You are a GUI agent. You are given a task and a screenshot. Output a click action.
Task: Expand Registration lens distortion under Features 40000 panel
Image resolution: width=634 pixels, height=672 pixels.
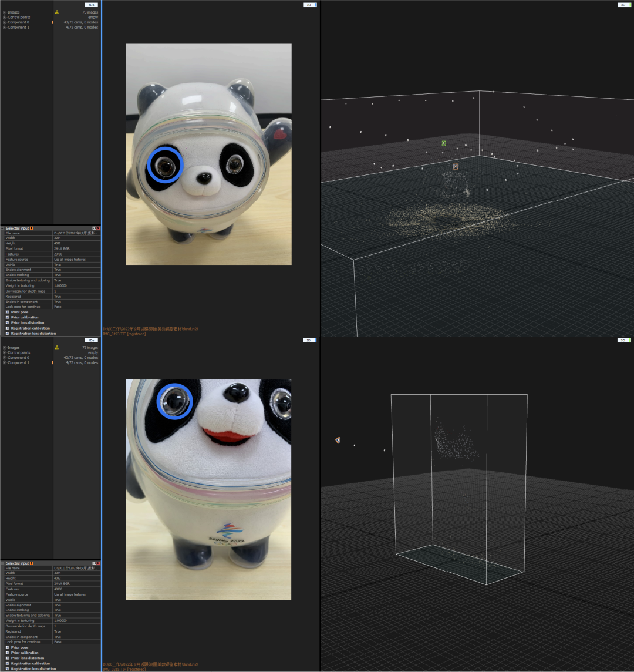coord(7,668)
